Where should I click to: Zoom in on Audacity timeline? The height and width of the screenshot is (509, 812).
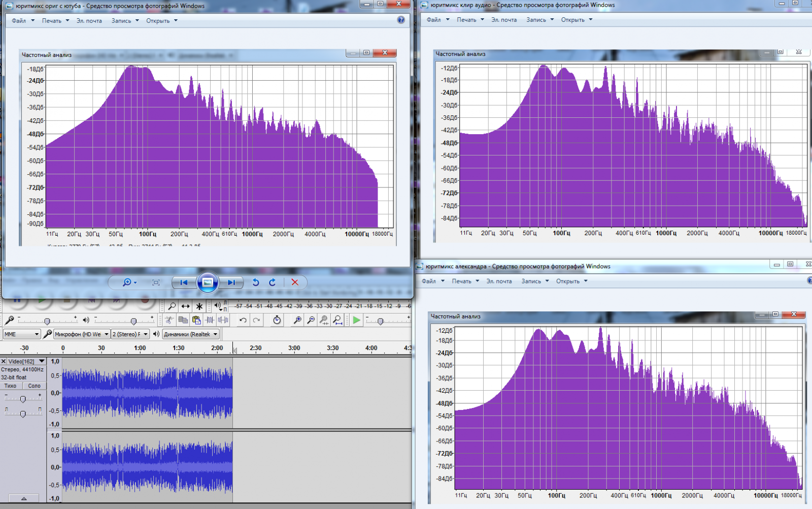(297, 320)
